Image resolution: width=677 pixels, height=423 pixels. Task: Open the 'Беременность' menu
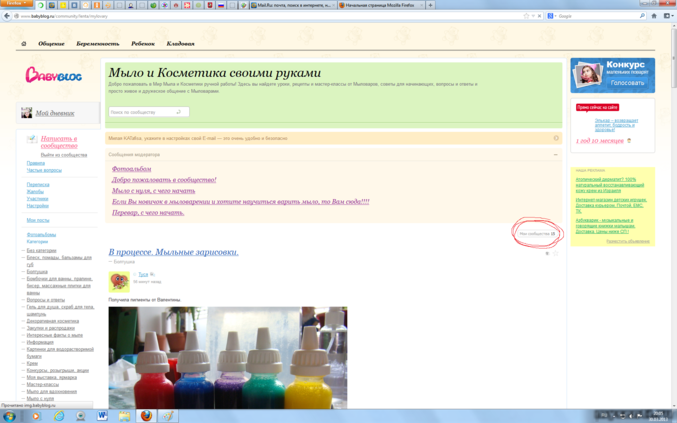point(97,44)
